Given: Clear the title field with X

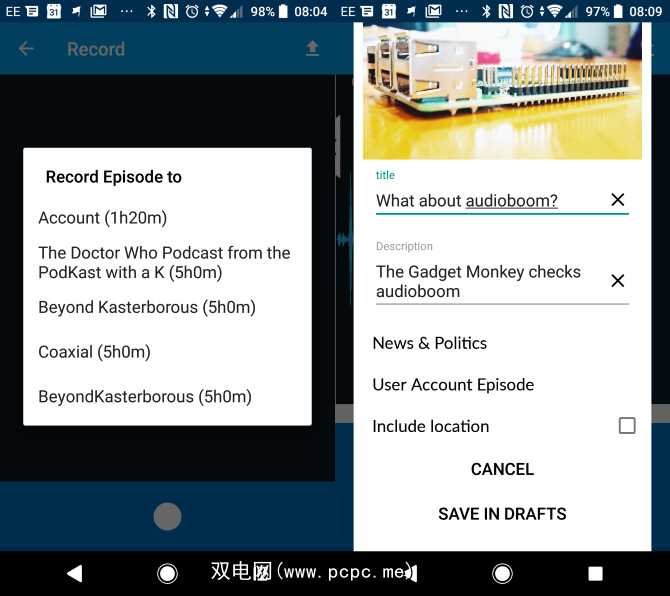Looking at the screenshot, I should click(617, 200).
